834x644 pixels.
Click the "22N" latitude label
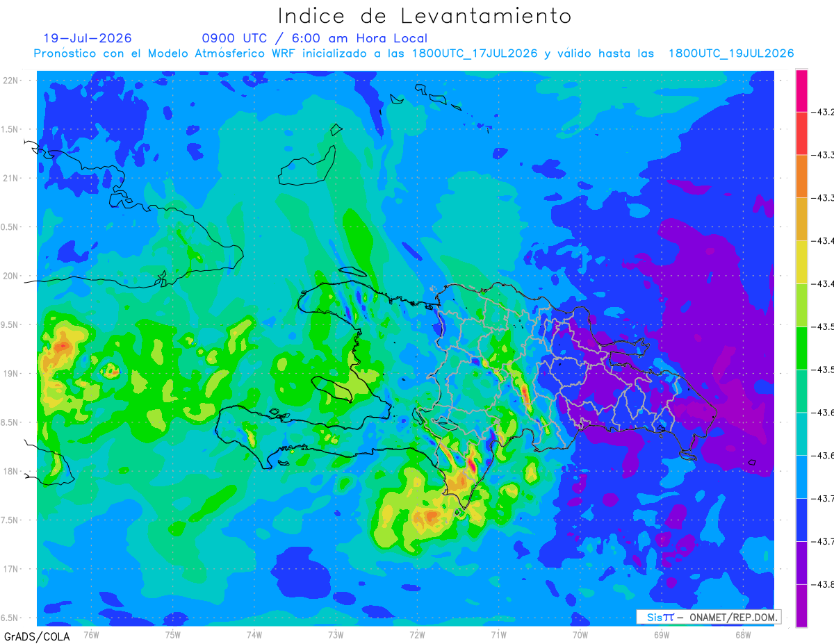[11, 81]
